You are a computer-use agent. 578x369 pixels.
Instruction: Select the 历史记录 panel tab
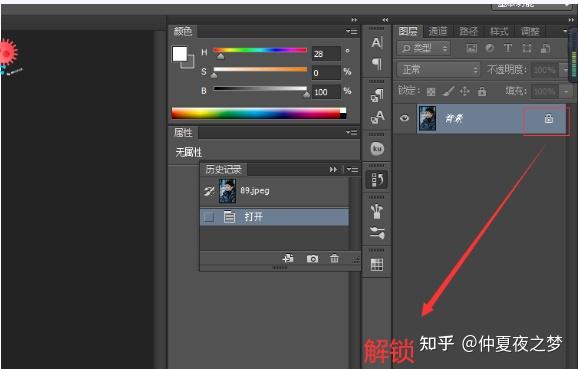[223, 169]
